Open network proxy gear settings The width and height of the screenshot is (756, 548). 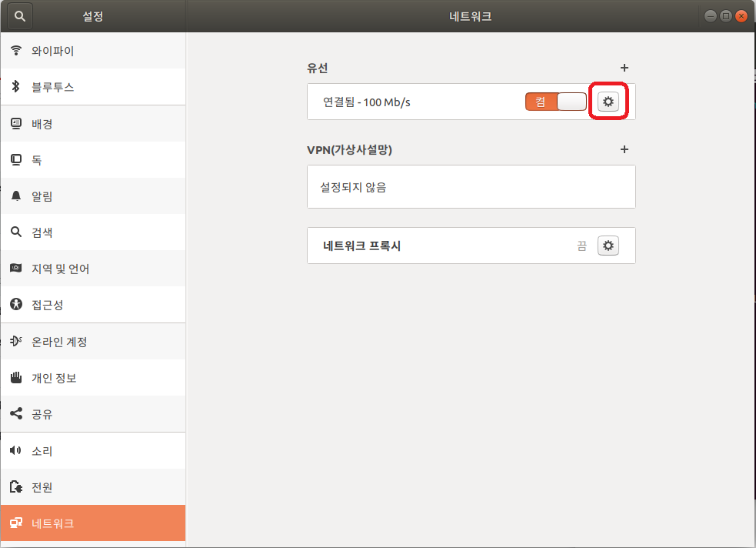click(x=608, y=246)
